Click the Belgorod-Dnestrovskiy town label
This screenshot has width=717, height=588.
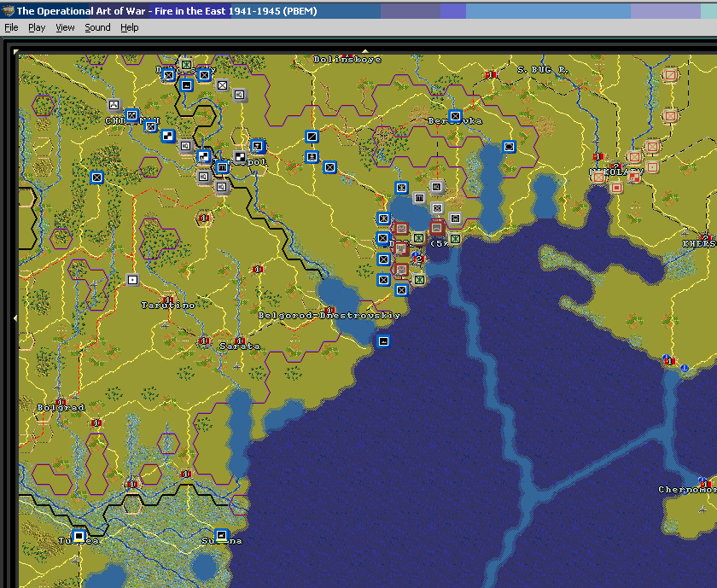(329, 316)
